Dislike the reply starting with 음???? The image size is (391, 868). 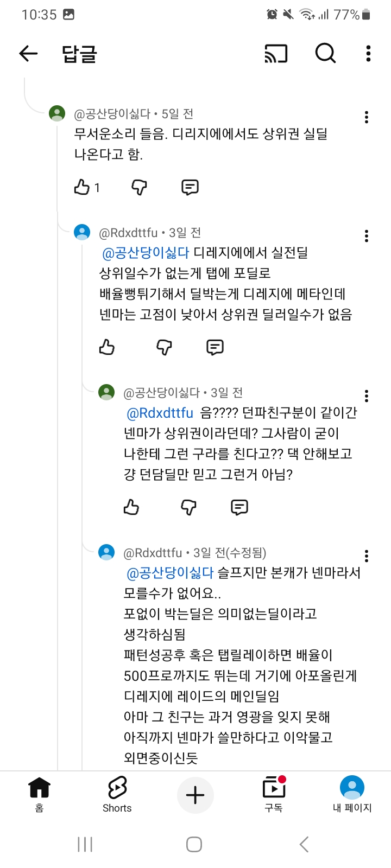[x=188, y=507]
